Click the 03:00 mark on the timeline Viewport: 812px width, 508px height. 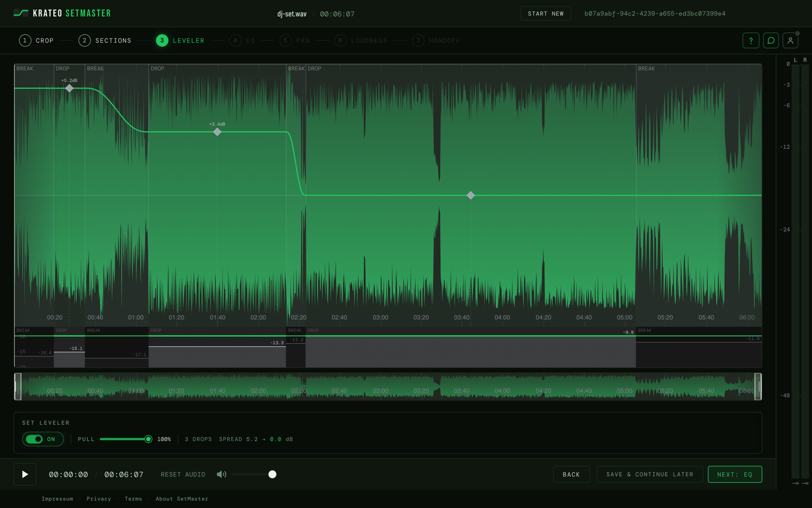pyautogui.click(x=380, y=317)
